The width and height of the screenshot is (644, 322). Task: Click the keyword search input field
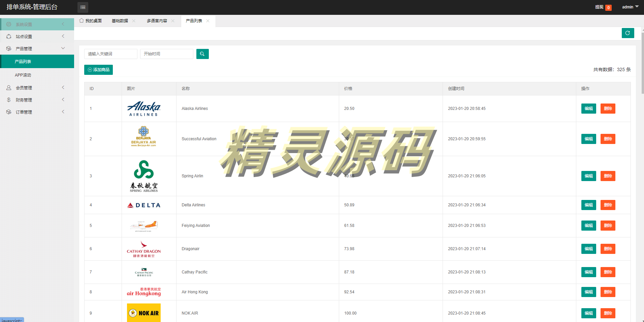[110, 54]
